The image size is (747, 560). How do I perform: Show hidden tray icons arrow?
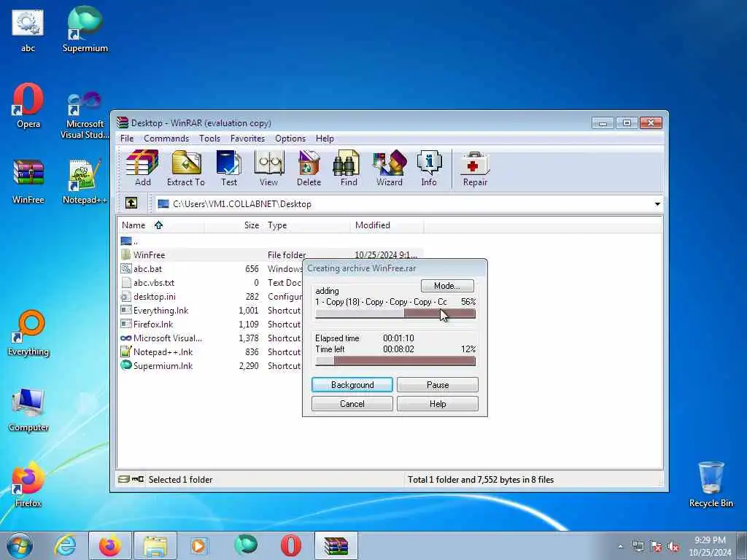coord(620,547)
